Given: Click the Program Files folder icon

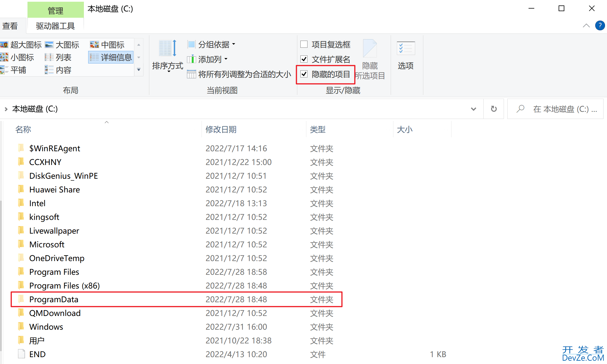Looking at the screenshot, I should point(21,272).
